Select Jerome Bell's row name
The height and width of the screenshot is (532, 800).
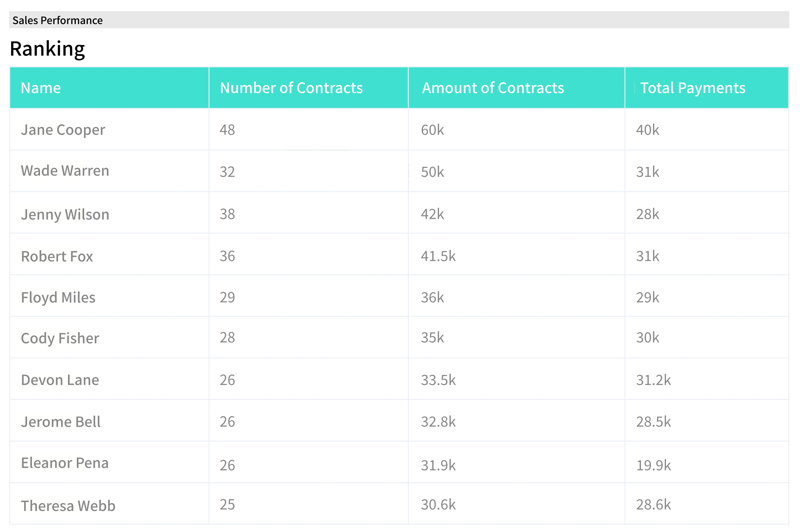click(61, 422)
